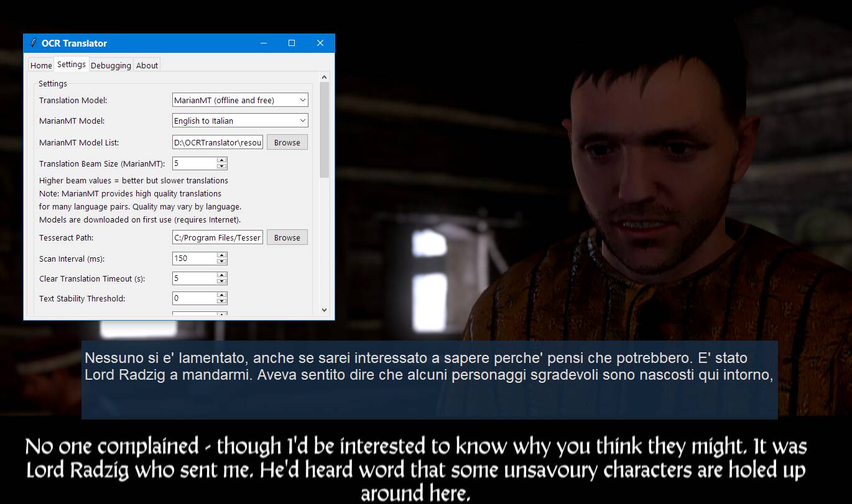
Task: Click the OCR Translator title bar text
Action: (x=74, y=43)
